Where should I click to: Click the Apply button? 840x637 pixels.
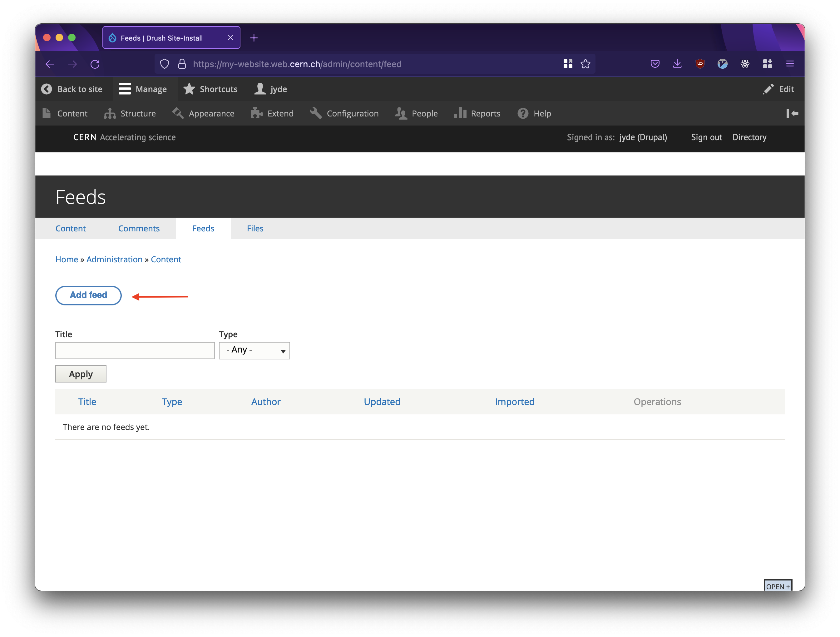tap(80, 373)
